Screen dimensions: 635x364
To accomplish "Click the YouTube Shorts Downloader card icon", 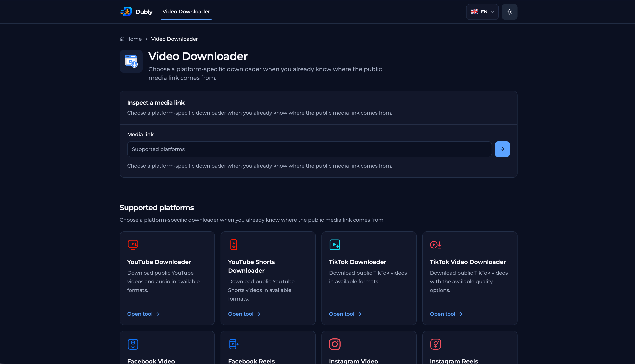I will click(x=234, y=245).
